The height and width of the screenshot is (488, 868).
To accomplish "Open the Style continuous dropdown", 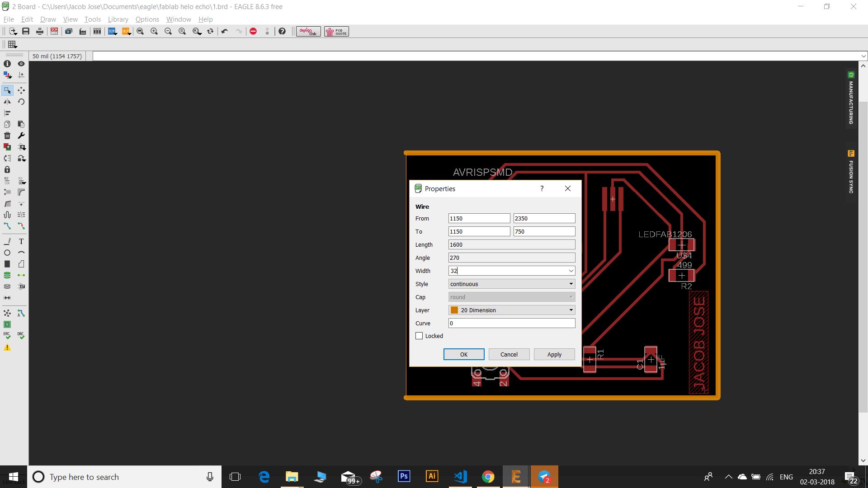I will [x=571, y=284].
